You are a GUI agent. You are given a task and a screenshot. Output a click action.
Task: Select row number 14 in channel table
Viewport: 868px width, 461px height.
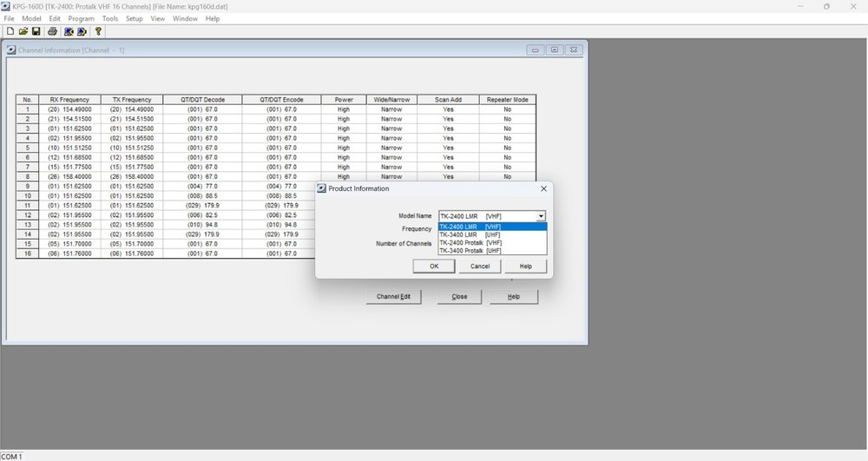27,234
